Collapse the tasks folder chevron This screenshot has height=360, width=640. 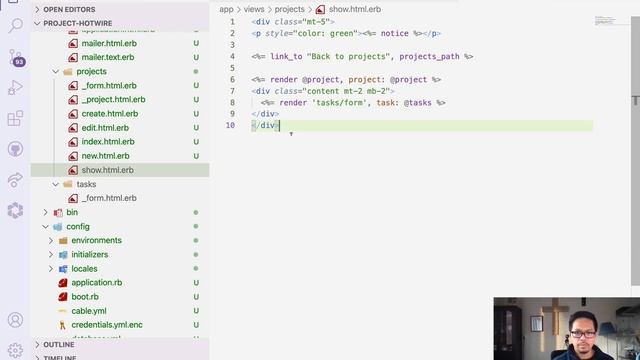click(x=56, y=184)
